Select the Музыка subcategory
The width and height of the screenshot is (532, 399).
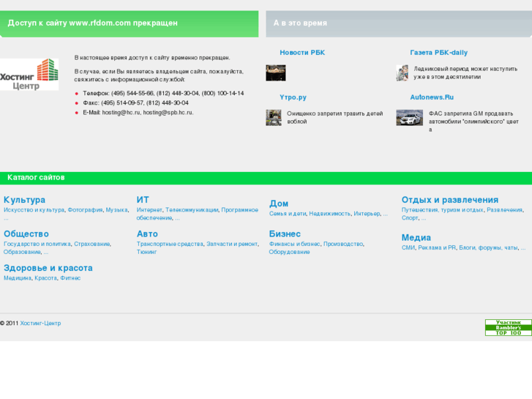click(x=116, y=210)
